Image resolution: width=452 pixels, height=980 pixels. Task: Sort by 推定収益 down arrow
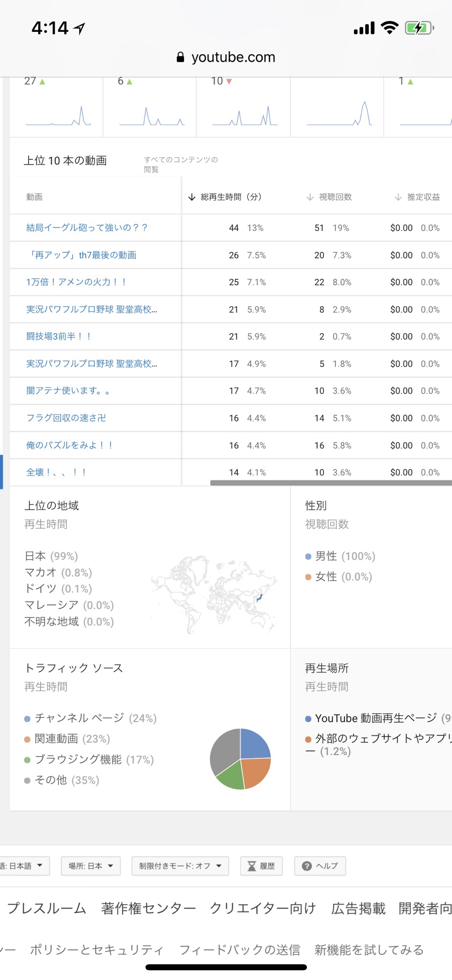[398, 197]
